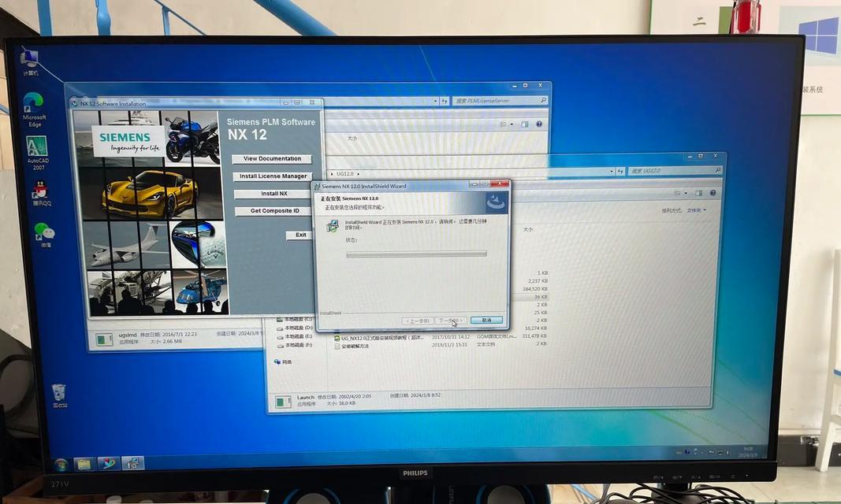Click the Install NX button
Screen dimensions: 841x504
click(274, 194)
